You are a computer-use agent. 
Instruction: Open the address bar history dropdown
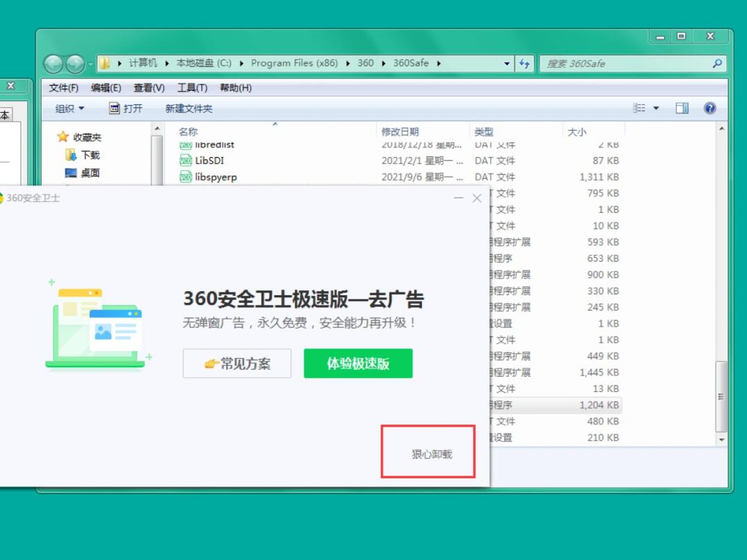point(507,64)
